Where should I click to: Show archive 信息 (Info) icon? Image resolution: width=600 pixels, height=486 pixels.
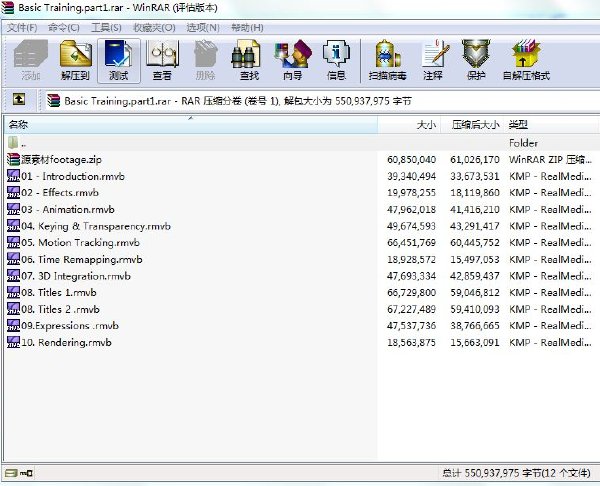pyautogui.click(x=336, y=60)
